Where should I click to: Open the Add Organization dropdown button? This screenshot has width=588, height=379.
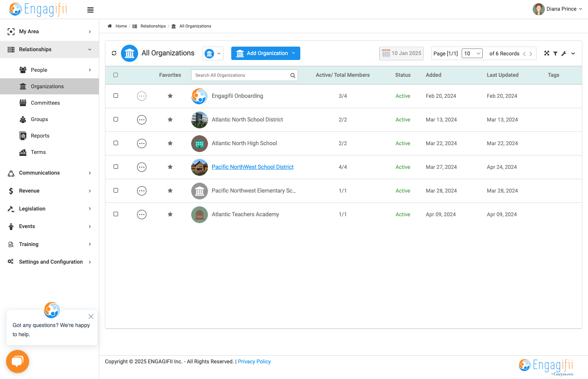click(x=266, y=53)
